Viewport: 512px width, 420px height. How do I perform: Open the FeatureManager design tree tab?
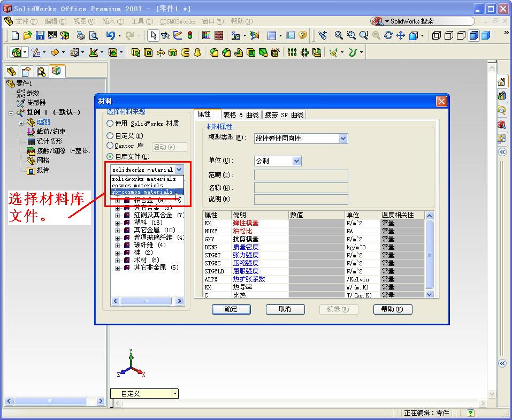click(11, 71)
